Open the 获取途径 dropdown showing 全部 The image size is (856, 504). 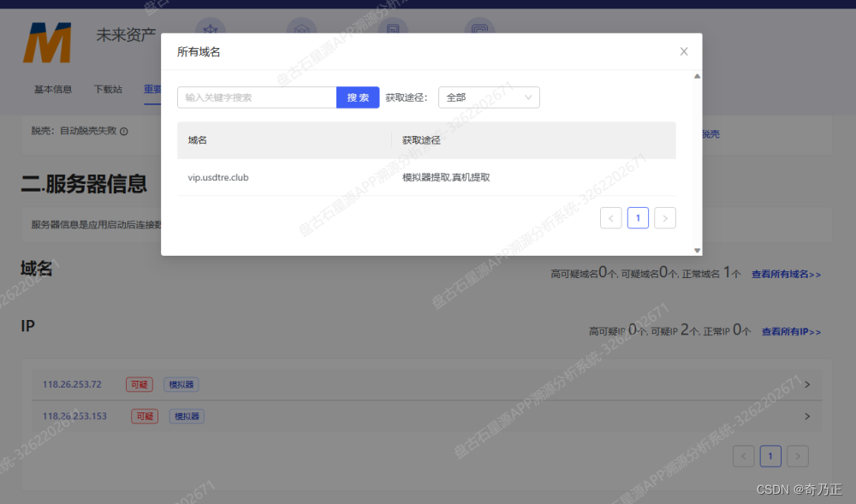[x=489, y=98]
